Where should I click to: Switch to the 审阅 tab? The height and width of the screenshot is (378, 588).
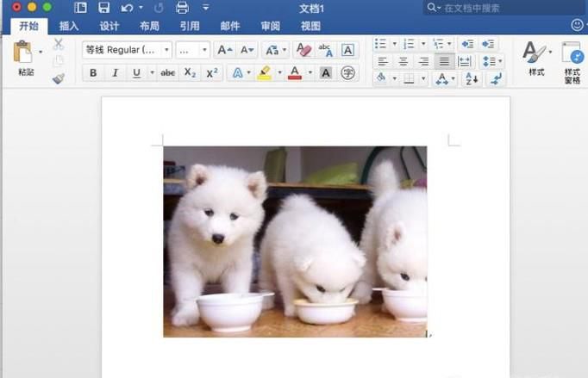click(270, 26)
